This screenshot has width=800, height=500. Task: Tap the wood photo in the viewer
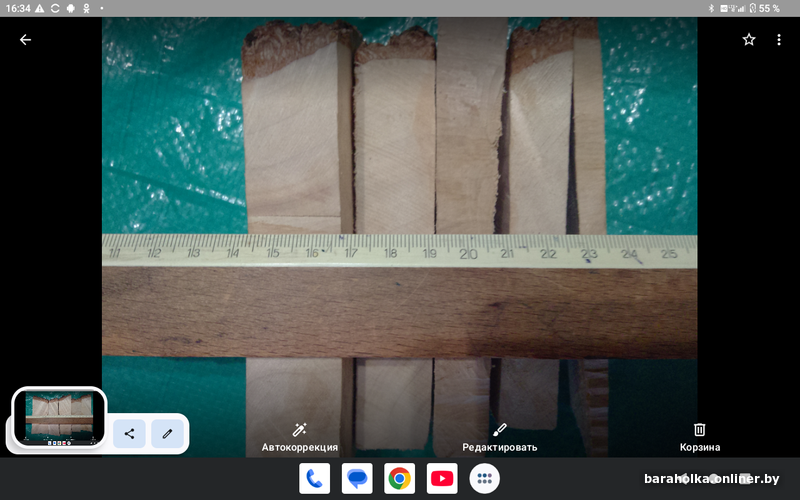(399, 237)
